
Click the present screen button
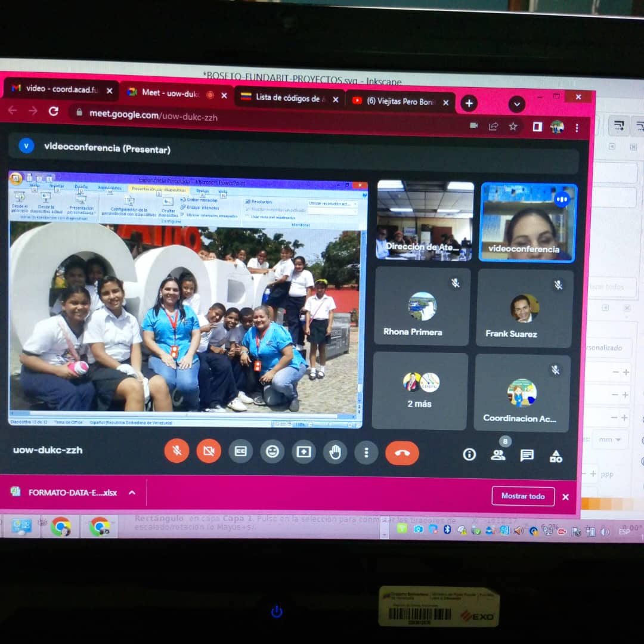tap(304, 452)
